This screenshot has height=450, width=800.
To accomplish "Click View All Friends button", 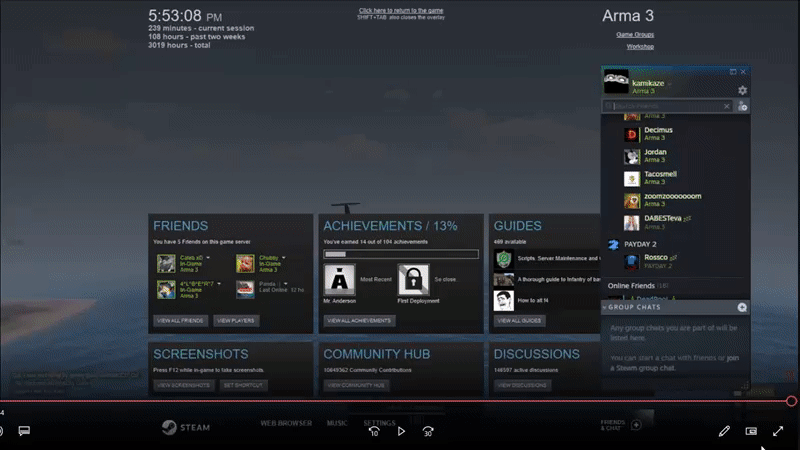I will [180, 320].
